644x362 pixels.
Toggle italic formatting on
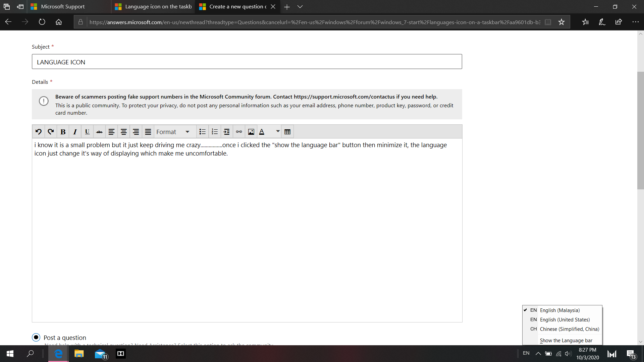coord(75,132)
